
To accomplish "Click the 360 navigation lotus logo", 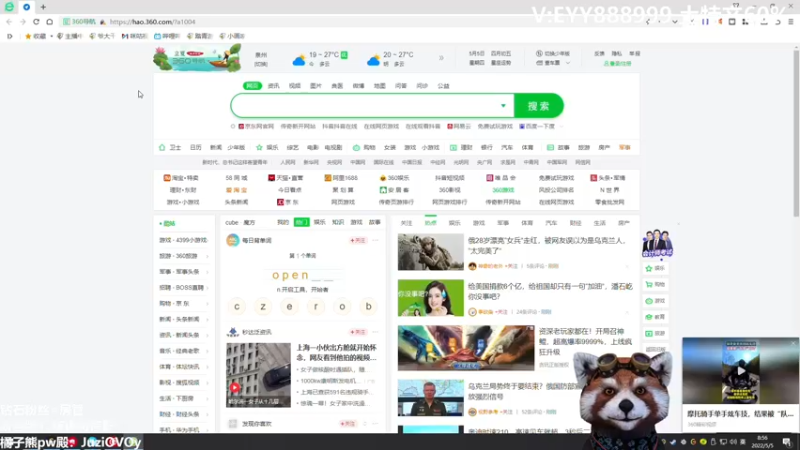I will coord(197,58).
